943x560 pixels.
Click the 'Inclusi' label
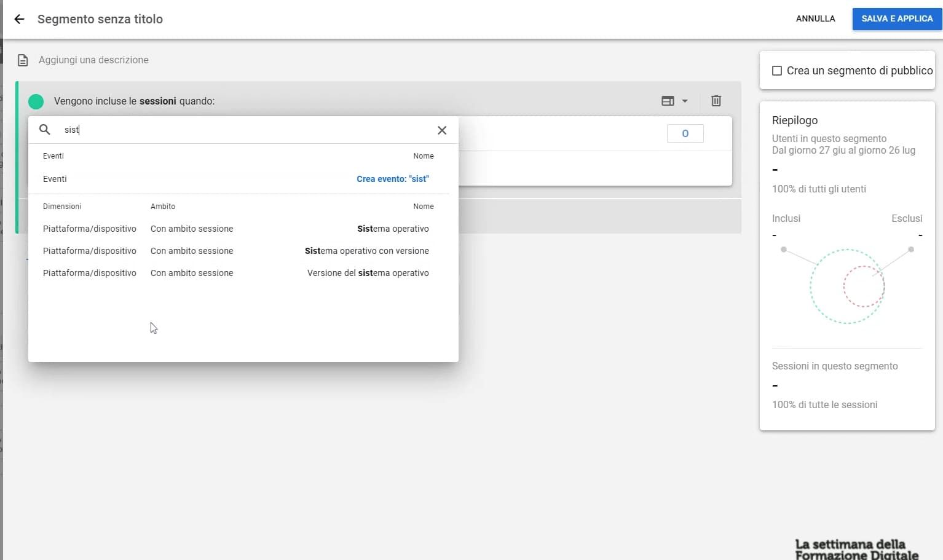(786, 218)
